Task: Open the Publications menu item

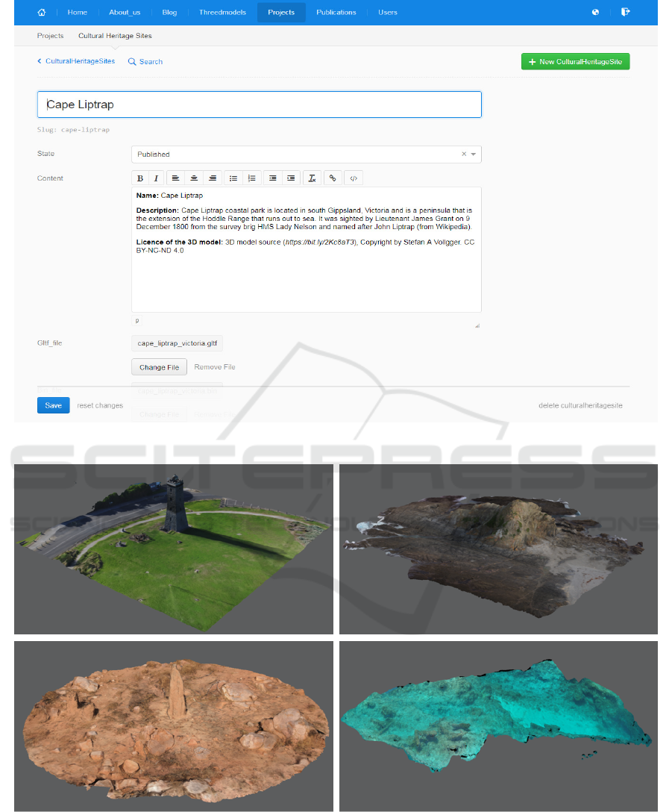Action: click(336, 12)
